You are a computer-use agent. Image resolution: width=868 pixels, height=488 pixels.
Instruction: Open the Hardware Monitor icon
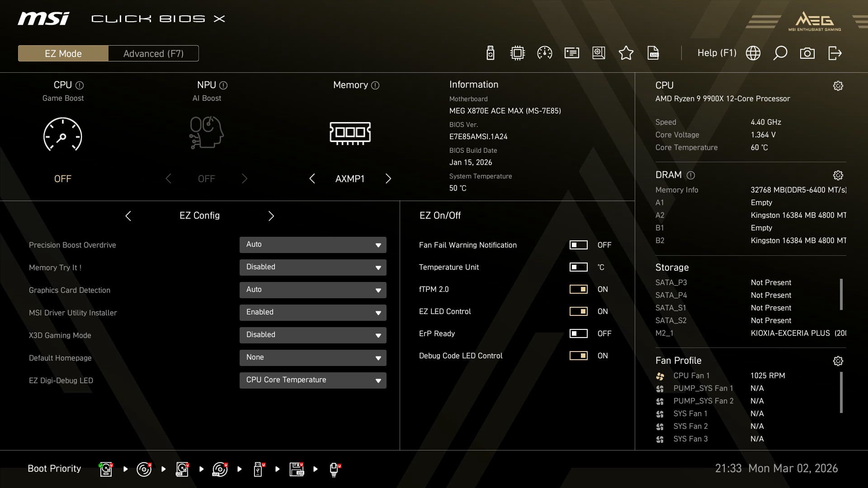544,53
